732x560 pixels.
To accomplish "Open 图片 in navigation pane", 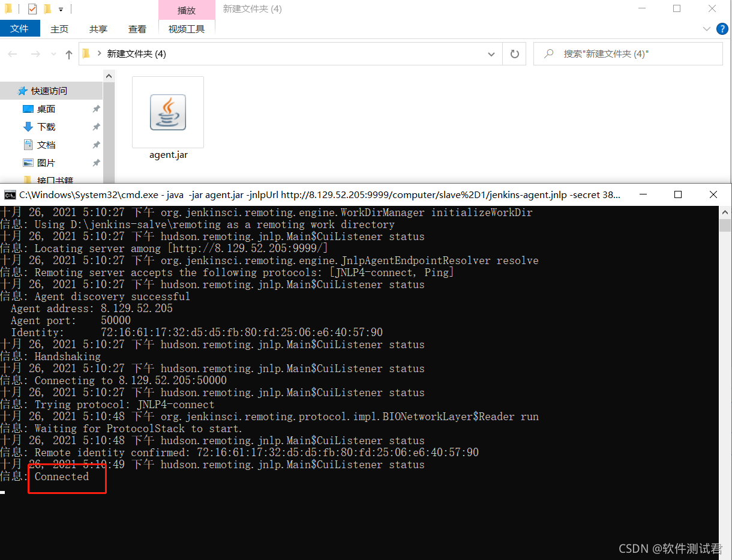I will (46, 163).
